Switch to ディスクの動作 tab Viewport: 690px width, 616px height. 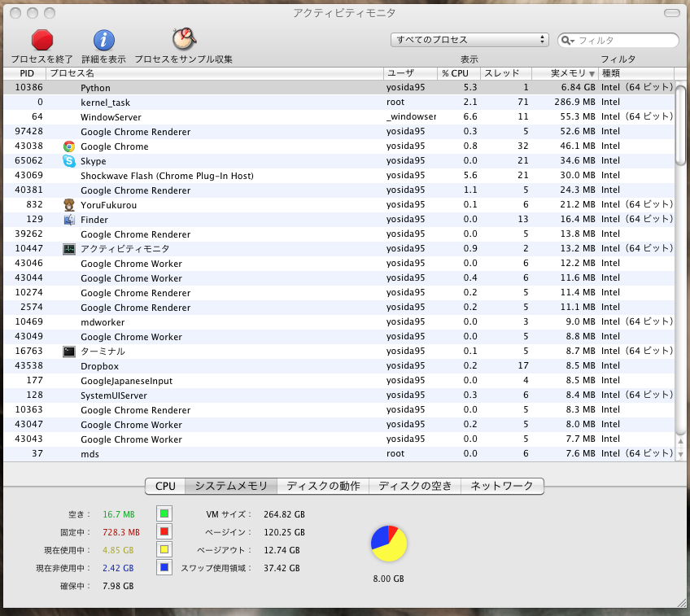tap(323, 486)
